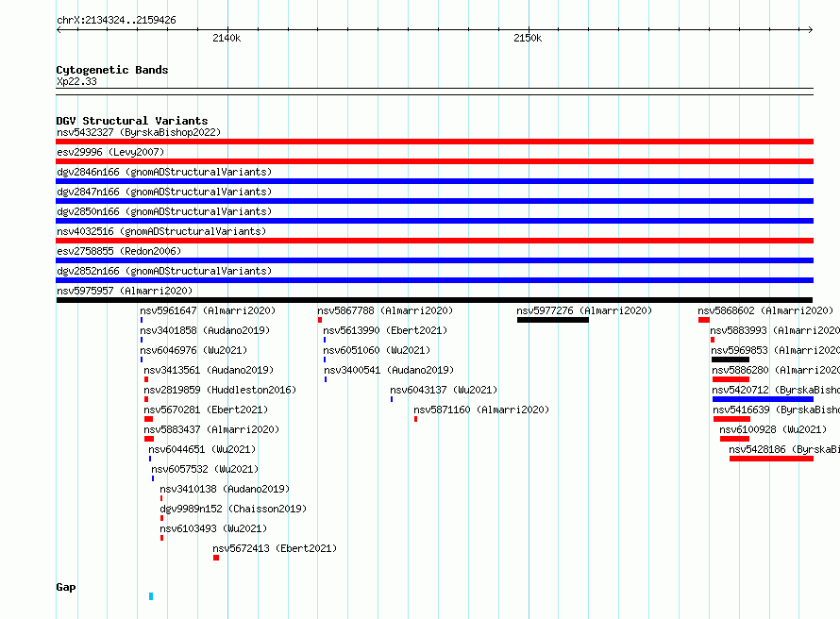
Task: Click the nsv6057532 (Wu2021) label
Action: tap(205, 469)
